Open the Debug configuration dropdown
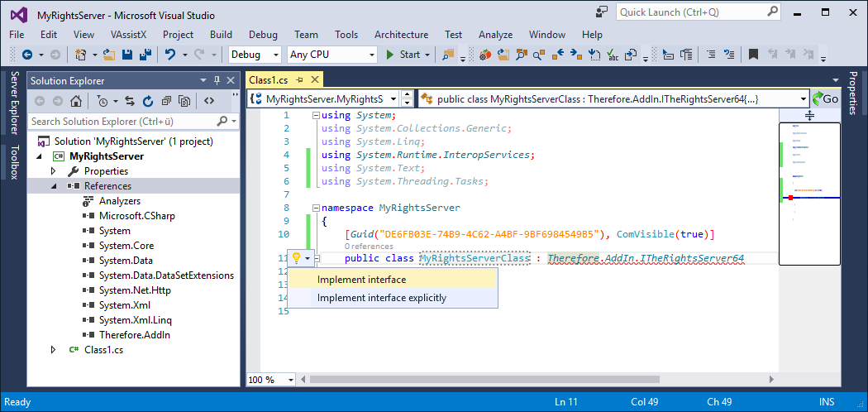The height and width of the screenshot is (412, 868). [x=275, y=55]
